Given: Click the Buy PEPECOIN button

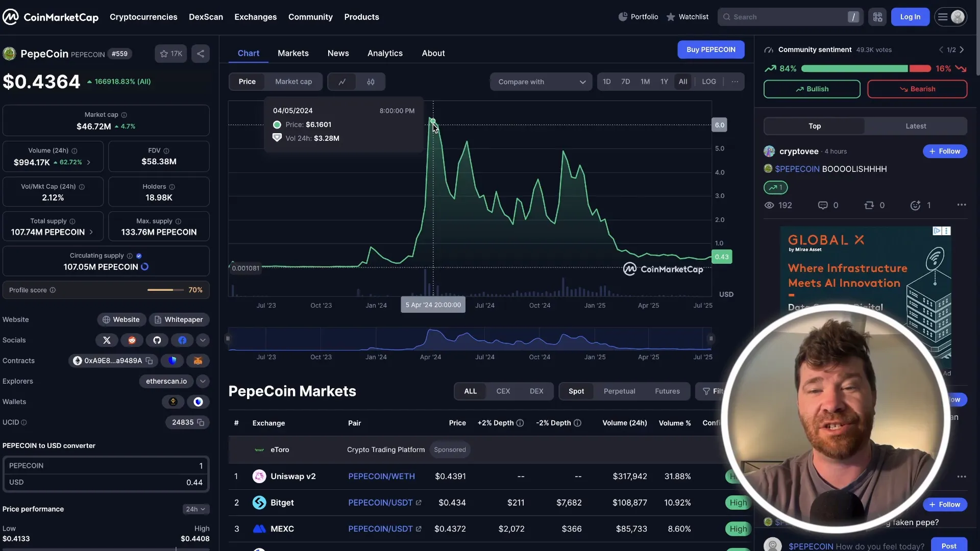Looking at the screenshot, I should pos(710,49).
